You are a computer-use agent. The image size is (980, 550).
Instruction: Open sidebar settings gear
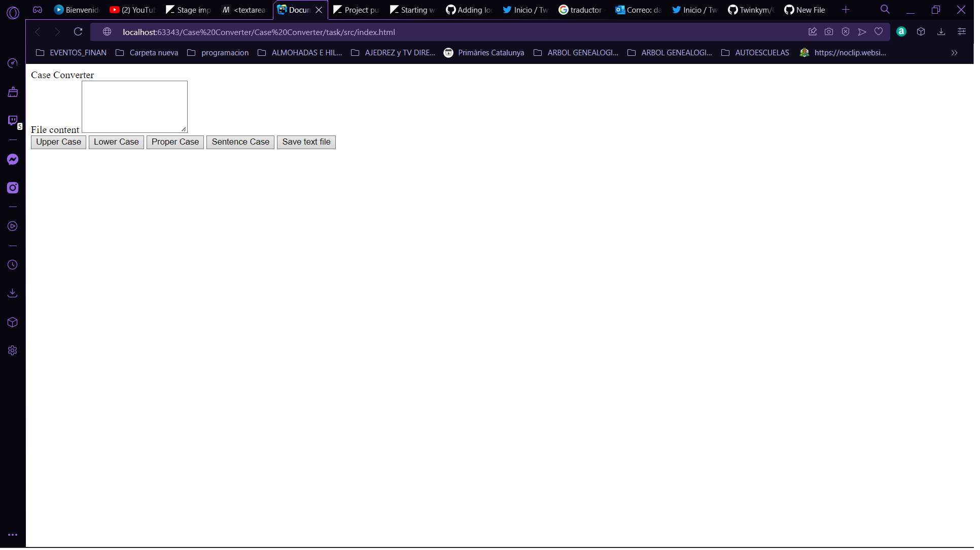pyautogui.click(x=13, y=351)
